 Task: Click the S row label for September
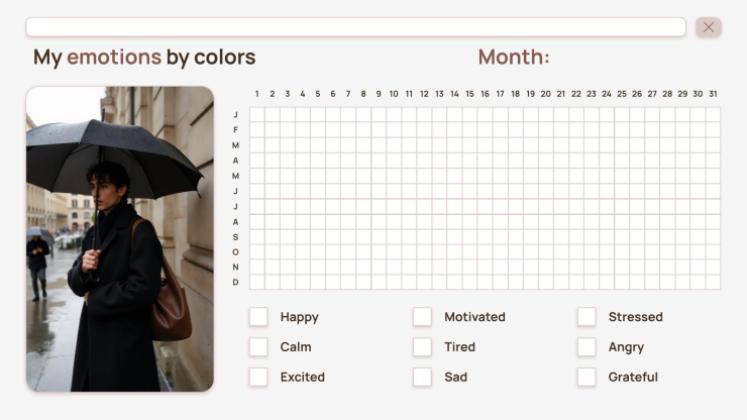(x=236, y=237)
